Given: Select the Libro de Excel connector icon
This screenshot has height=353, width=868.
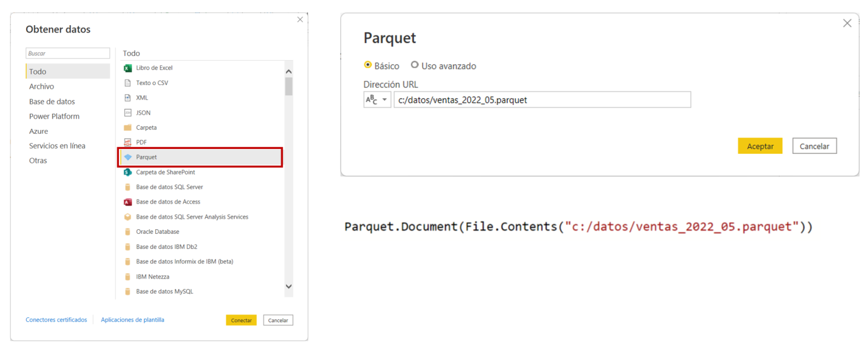Looking at the screenshot, I should [x=154, y=68].
